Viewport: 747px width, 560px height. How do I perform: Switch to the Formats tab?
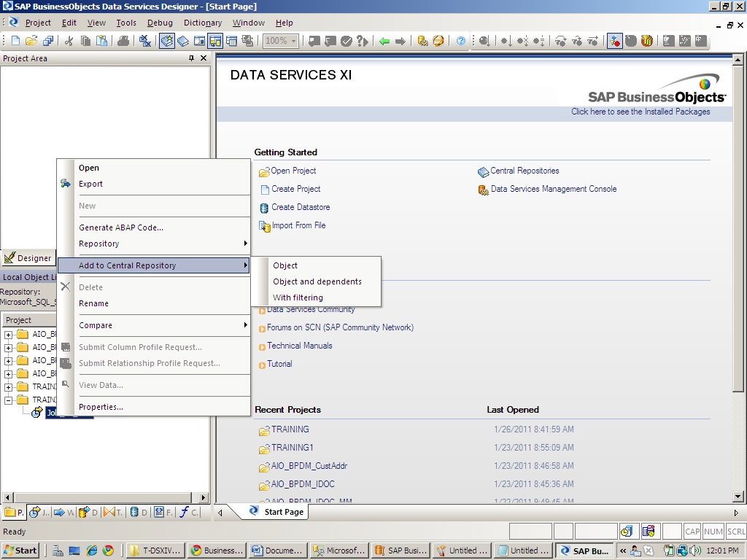coord(163,513)
